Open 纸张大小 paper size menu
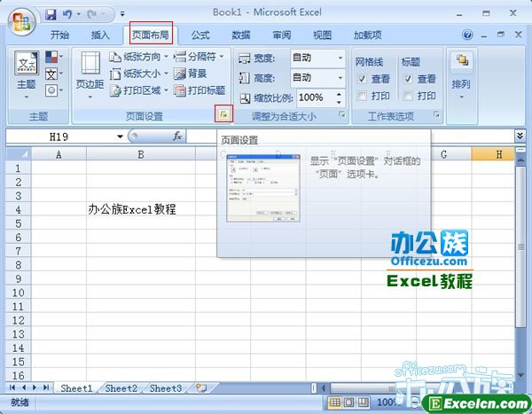The width and height of the screenshot is (532, 414). (139, 74)
